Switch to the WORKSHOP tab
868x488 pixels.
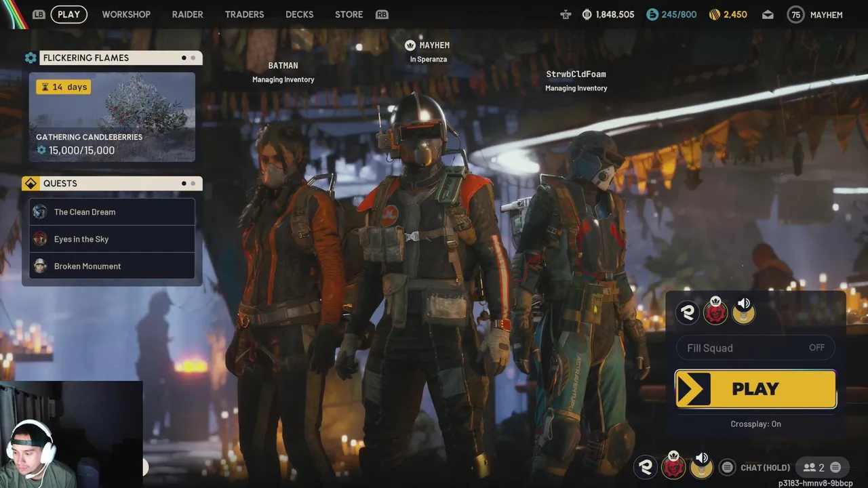click(126, 14)
